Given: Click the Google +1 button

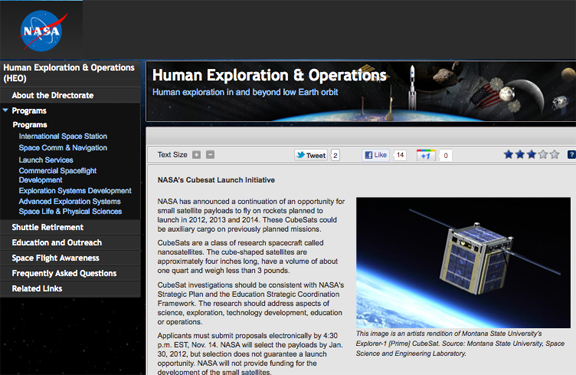Looking at the screenshot, I should tap(426, 155).
